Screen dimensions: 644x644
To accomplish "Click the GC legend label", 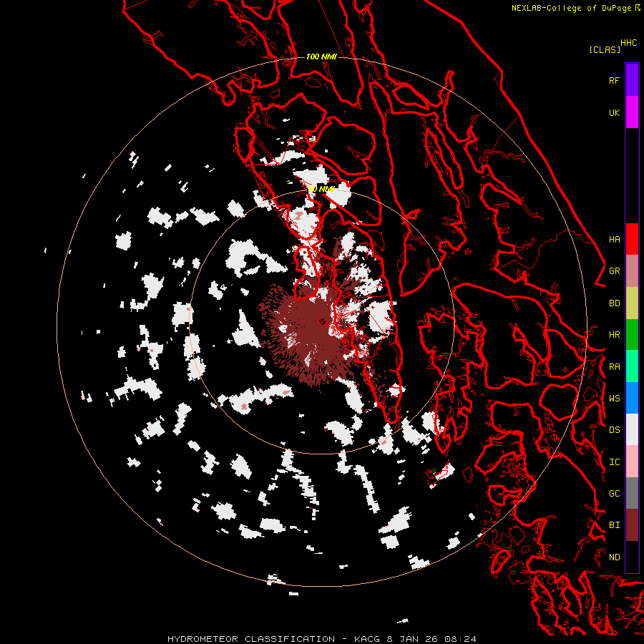I will [614, 494].
